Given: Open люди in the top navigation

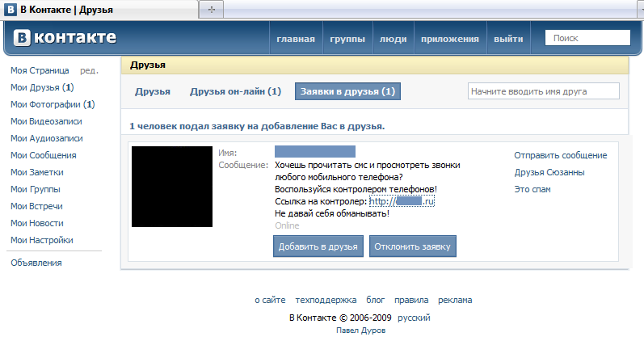Looking at the screenshot, I should tap(393, 39).
